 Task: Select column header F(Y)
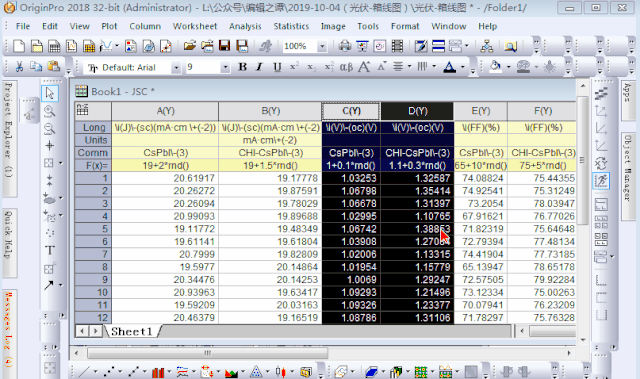542,111
